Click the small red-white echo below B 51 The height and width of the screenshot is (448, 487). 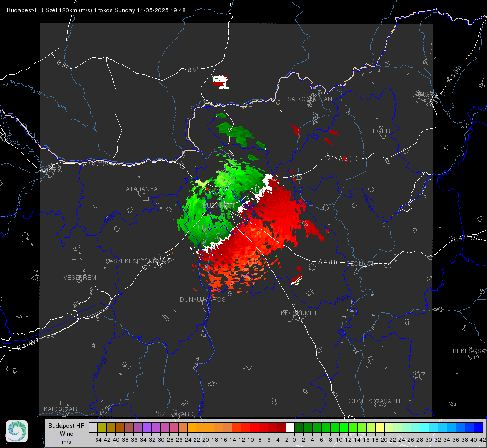[220, 82]
